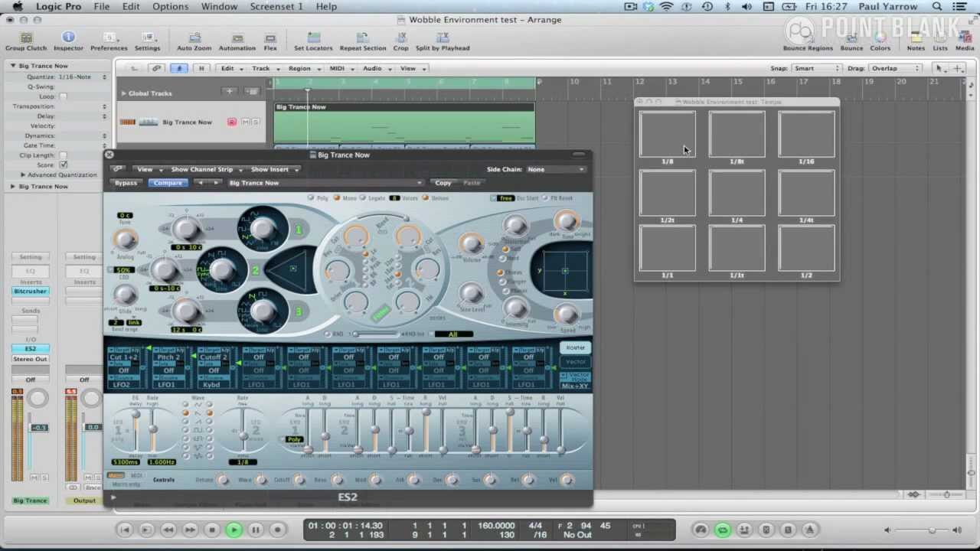This screenshot has width=980, height=551.
Task: Toggle the Loop checkbox in Inspector
Action: tap(63, 96)
